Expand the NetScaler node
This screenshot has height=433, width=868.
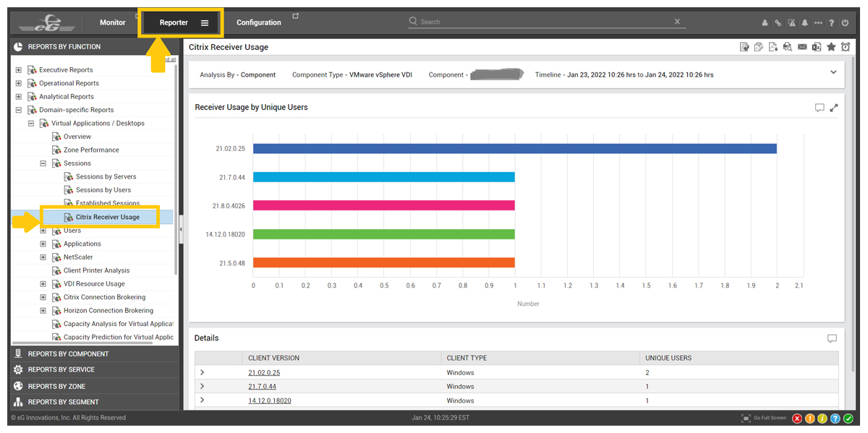click(x=43, y=257)
